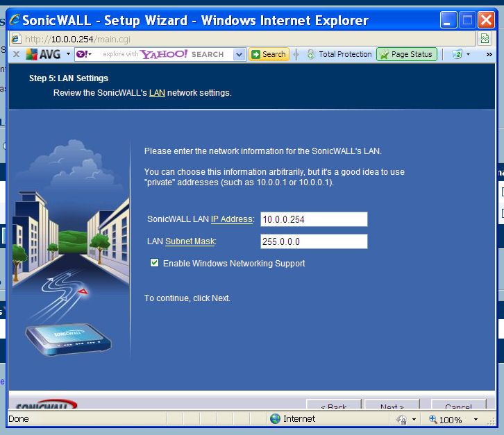The height and width of the screenshot is (435, 504).
Task: Click the AVG toolbar refresh-page icon
Action: point(457,54)
